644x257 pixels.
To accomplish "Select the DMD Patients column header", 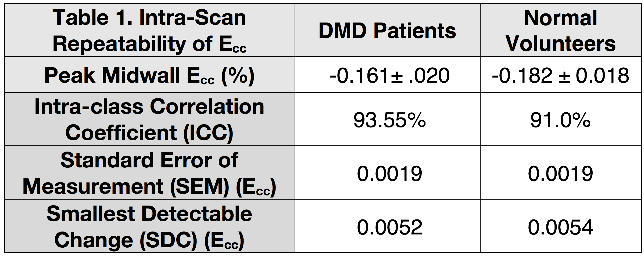I will [387, 31].
